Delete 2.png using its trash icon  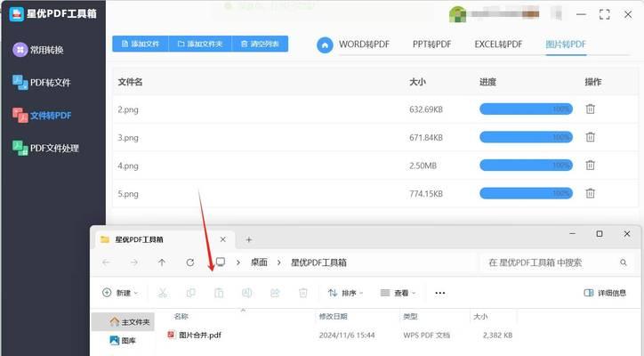[591, 109]
